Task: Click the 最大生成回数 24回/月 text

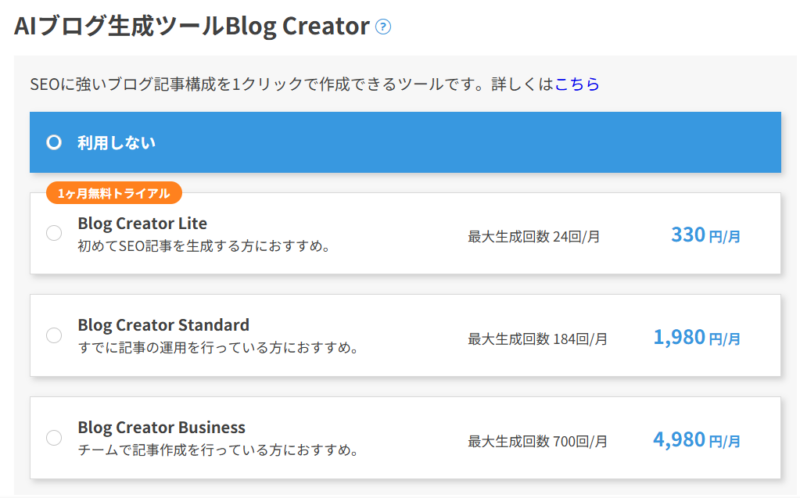Action: (533, 237)
